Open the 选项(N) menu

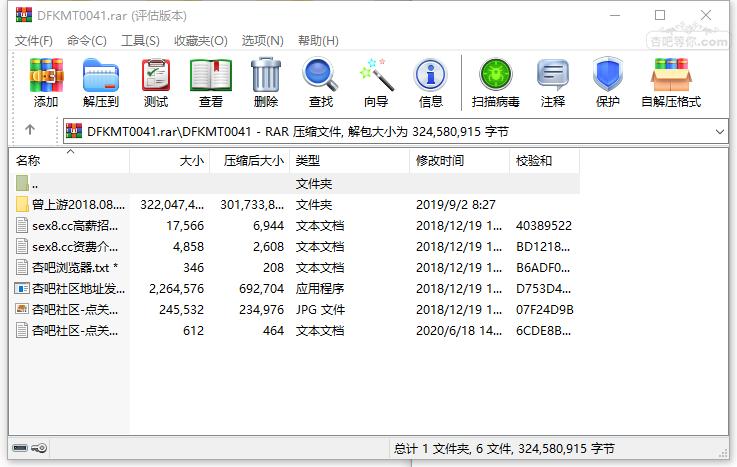(262, 41)
